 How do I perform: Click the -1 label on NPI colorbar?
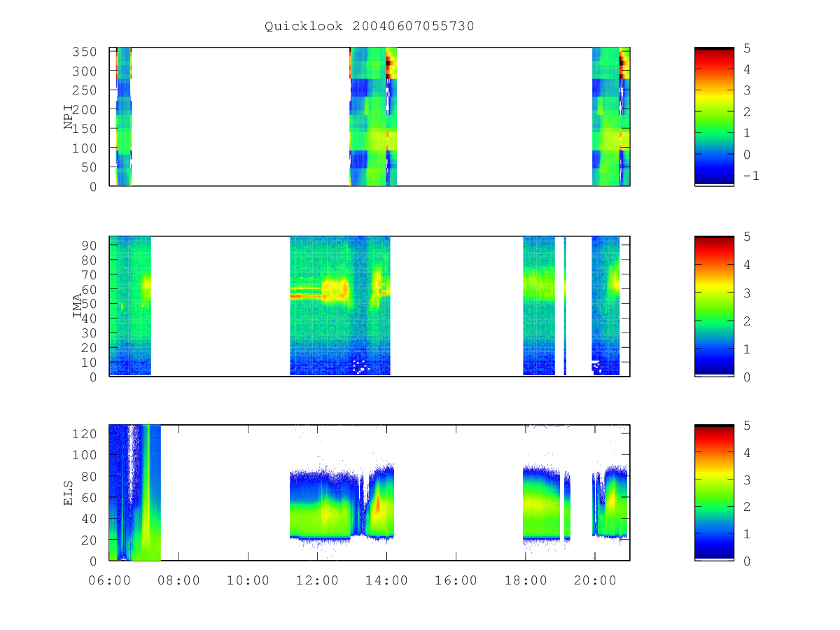click(x=750, y=176)
